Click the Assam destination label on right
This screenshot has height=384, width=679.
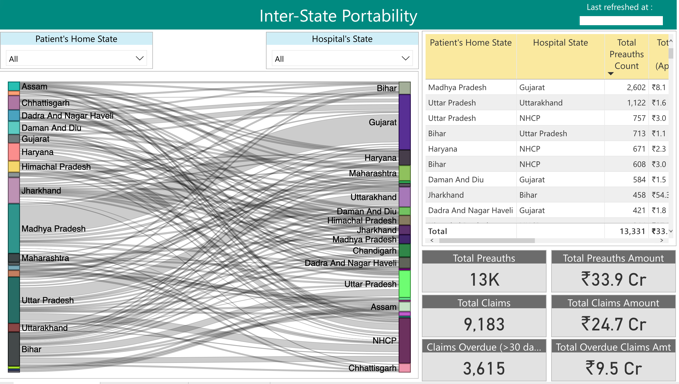pos(383,307)
